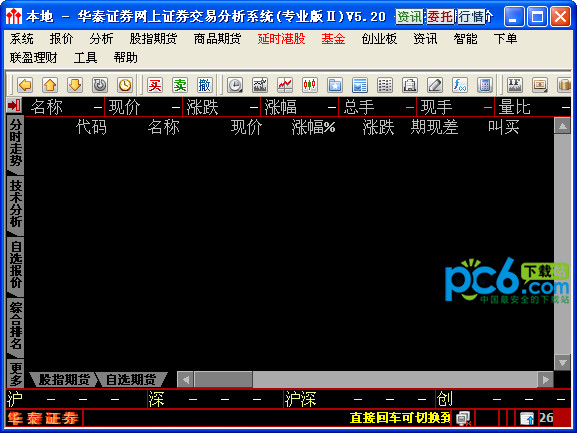
Task: Click the orange screen panel icon
Action: [540, 85]
